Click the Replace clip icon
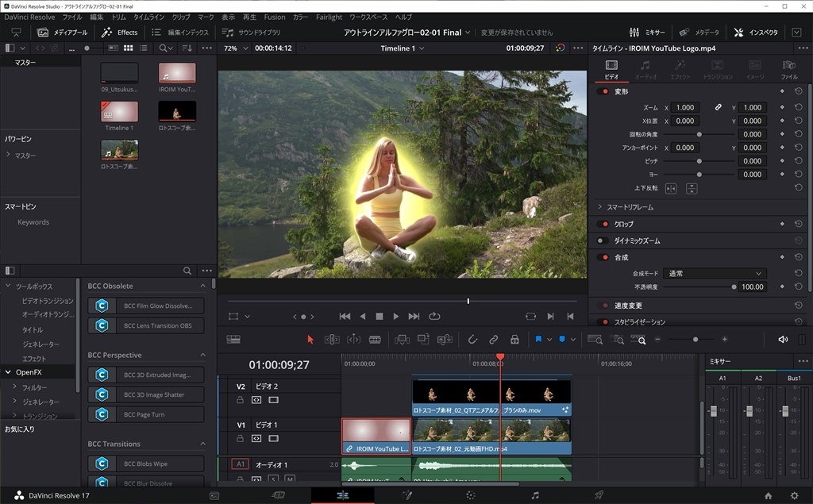Image resolution: width=813 pixels, height=504 pixels. point(445,340)
